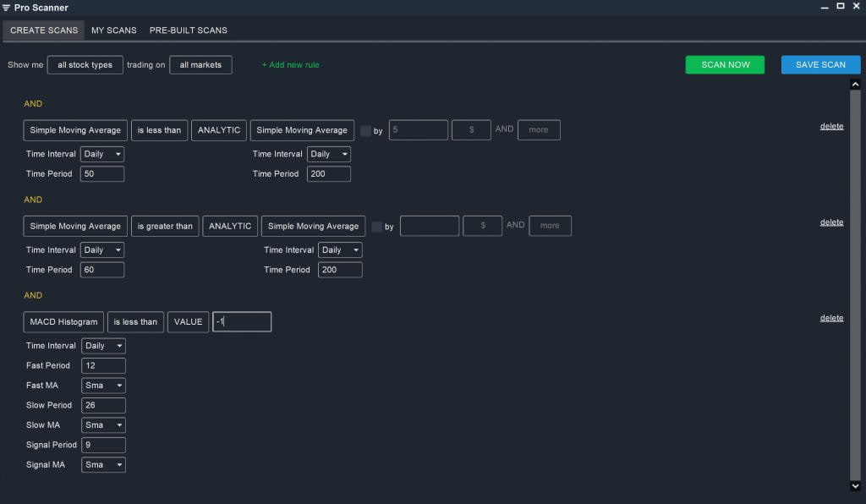Image resolution: width=866 pixels, height=504 pixels.
Task: Maximize the Pro Scanner window
Action: pos(840,6)
